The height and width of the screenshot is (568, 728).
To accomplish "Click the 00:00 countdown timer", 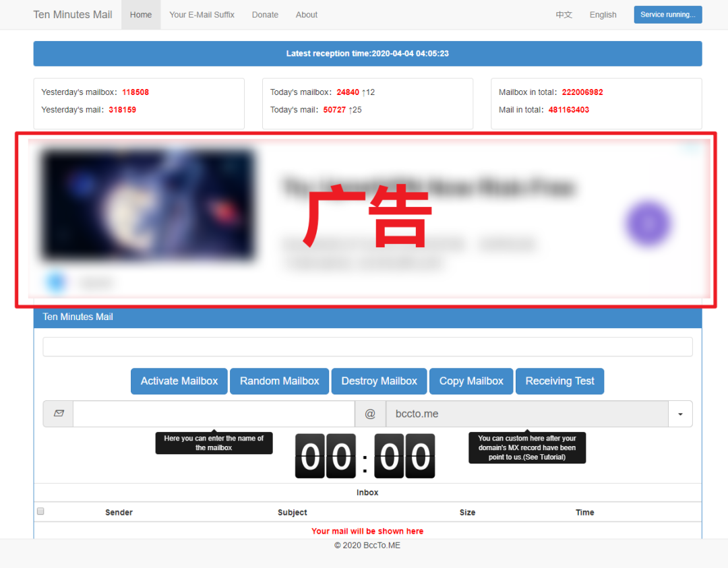I will 365,455.
